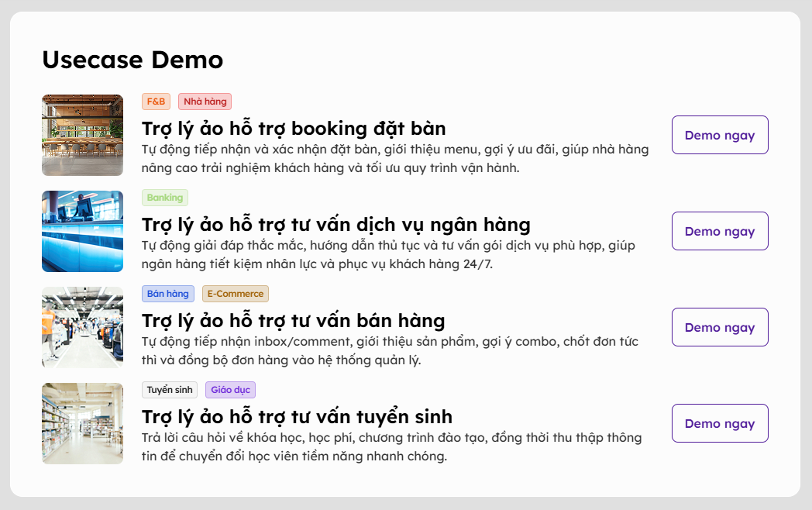Open the library bookshelf thumbnail
The width and height of the screenshot is (812, 510).
82,423
